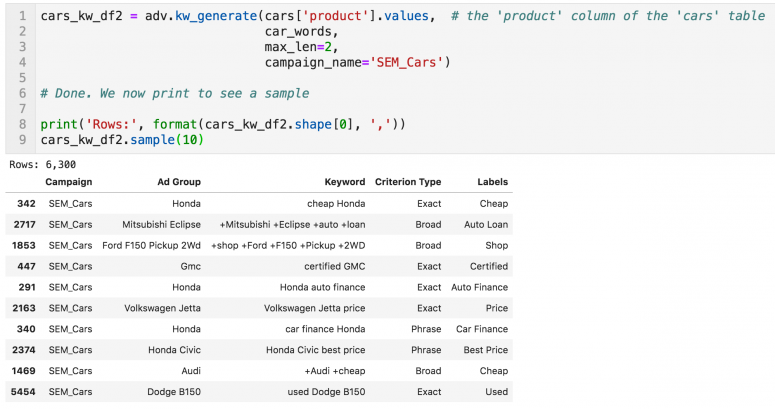
Task: Click the 'Rows: 6,300' output text
Action: (42, 164)
